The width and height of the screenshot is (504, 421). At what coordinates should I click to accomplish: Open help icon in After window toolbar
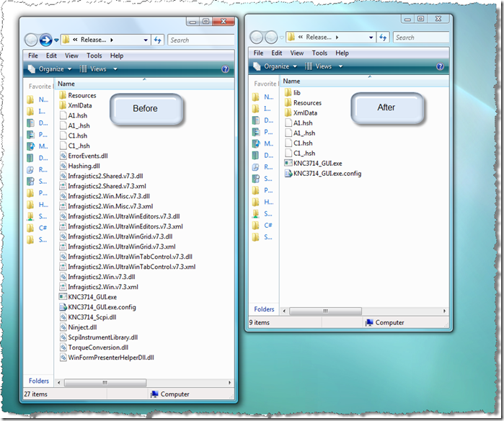pyautogui.click(x=440, y=66)
